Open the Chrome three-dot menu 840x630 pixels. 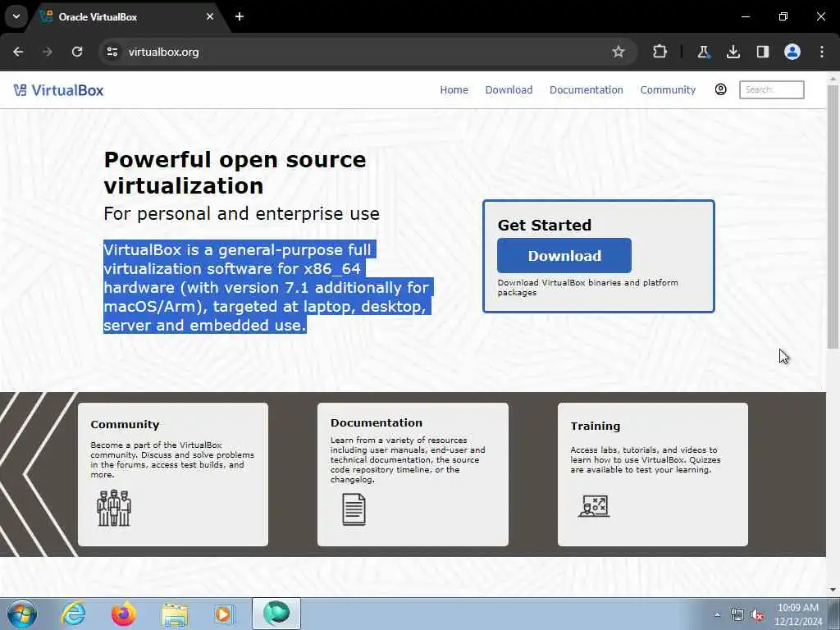(822, 52)
